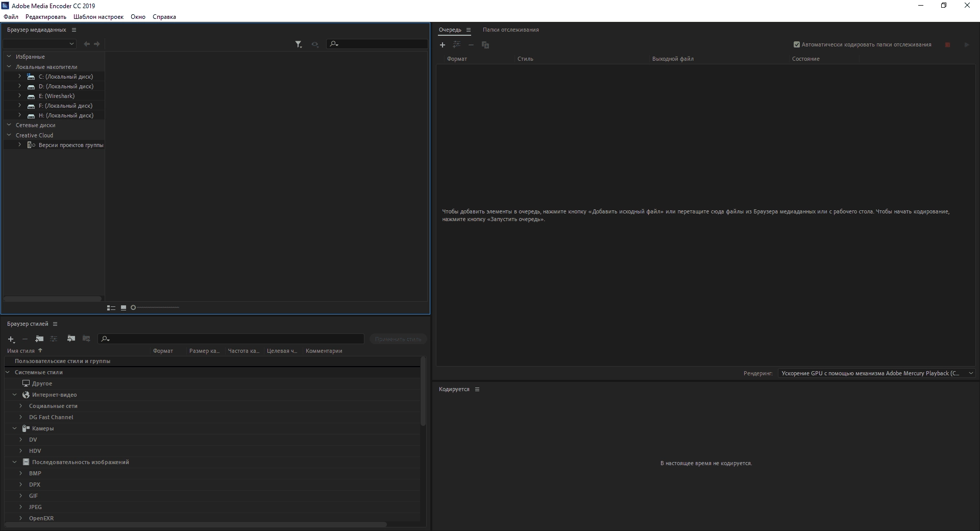Go forward in Media Browser navigation

pyautogui.click(x=97, y=44)
